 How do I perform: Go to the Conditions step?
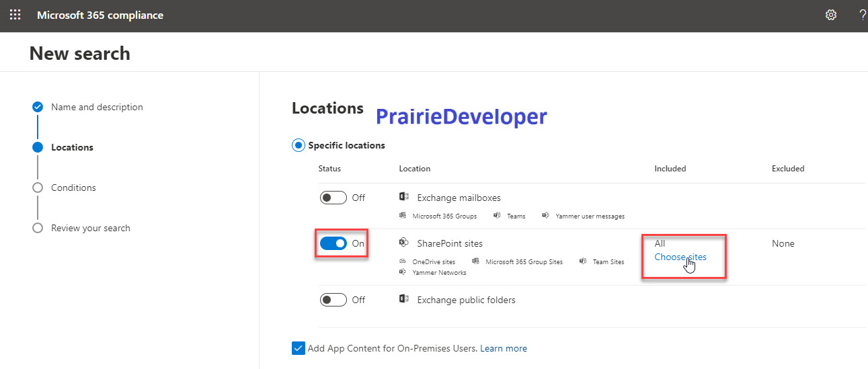[x=73, y=188]
